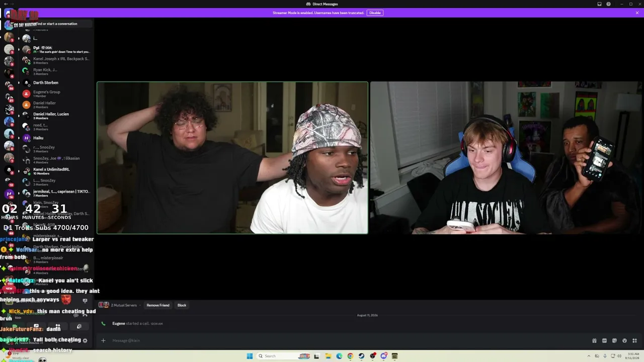
Task: Open the sticker picker in message bar
Action: [x=614, y=340]
